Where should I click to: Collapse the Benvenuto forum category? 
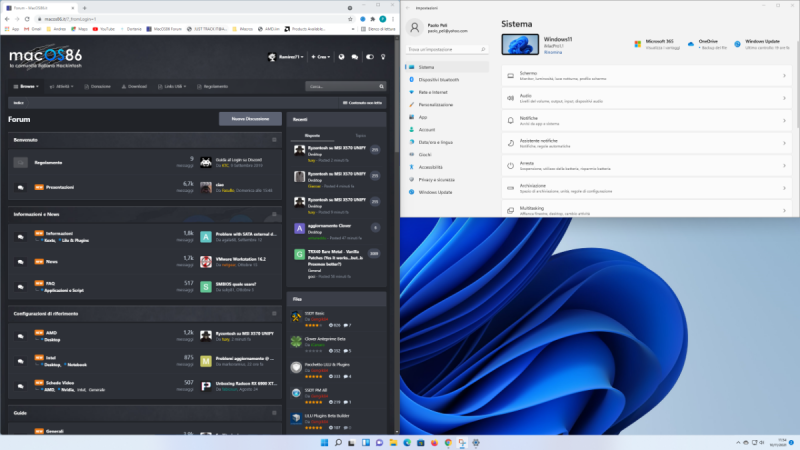pyautogui.click(x=274, y=140)
